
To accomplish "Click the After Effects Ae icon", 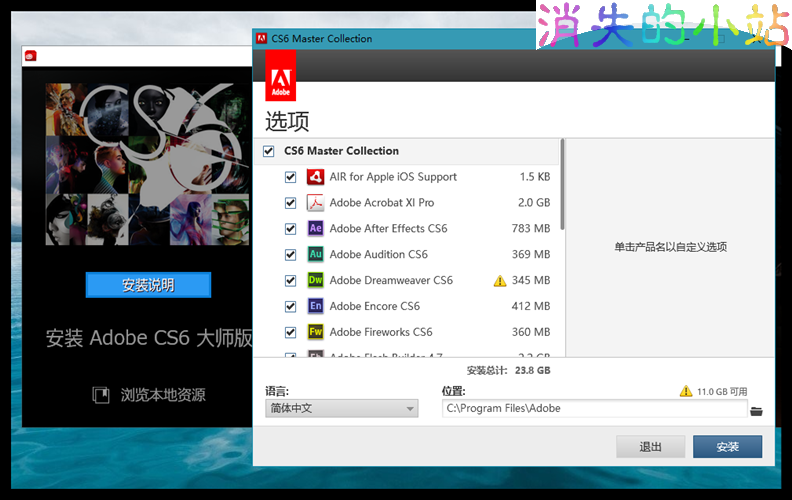I will tap(316, 228).
